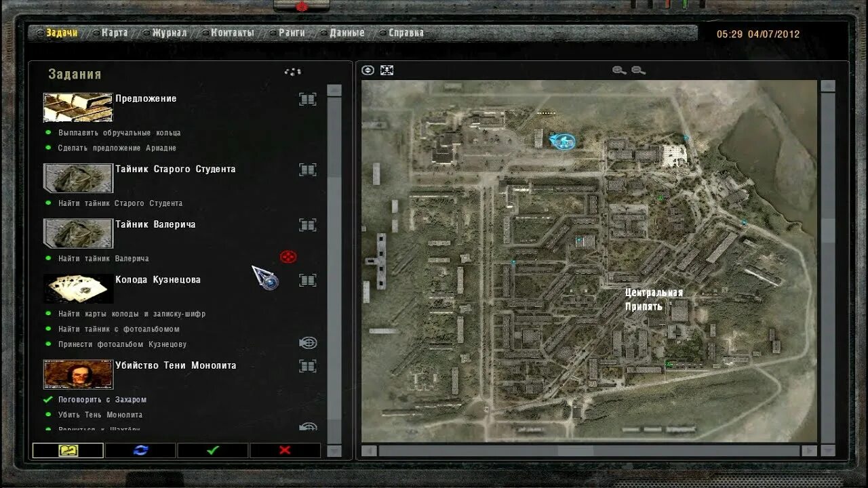Open the Справка tab
Screen dimensions: 868x488
pyautogui.click(x=406, y=33)
